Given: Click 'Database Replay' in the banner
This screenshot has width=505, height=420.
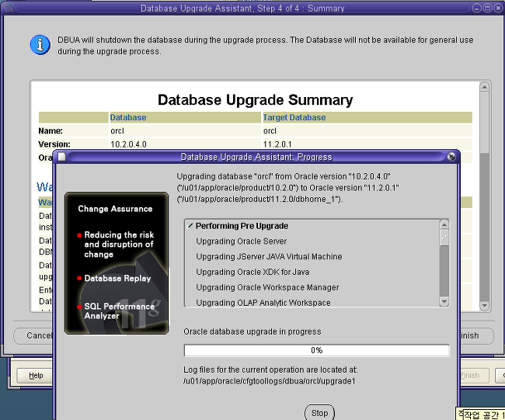Looking at the screenshot, I should [x=117, y=279].
